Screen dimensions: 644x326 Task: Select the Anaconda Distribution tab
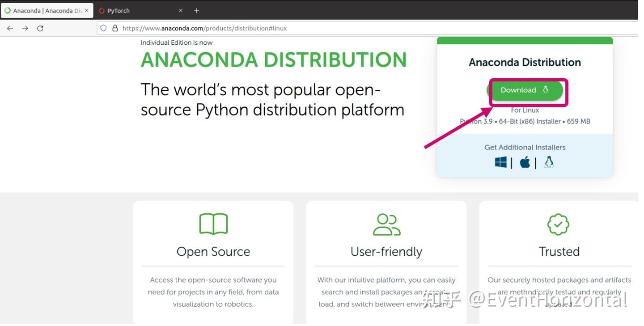[45, 10]
